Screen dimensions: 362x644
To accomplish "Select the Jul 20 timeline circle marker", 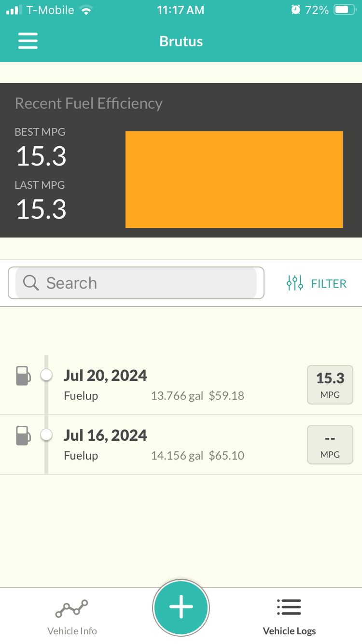I will click(x=46, y=375).
